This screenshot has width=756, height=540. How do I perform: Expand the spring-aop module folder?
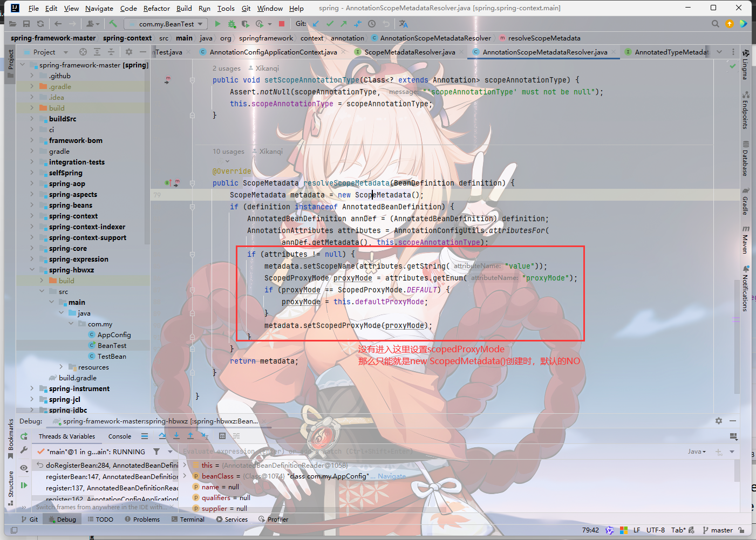click(x=32, y=183)
